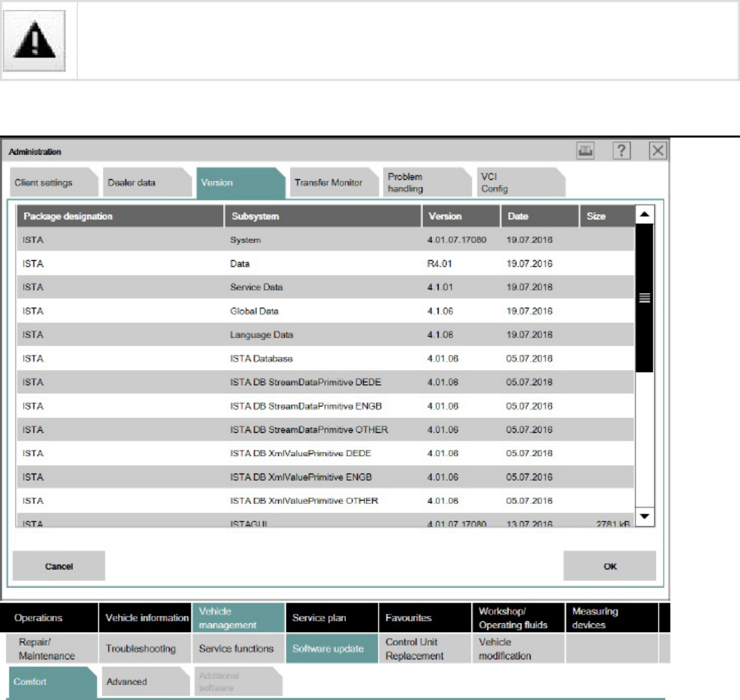740x700 pixels.
Task: Open the Transfer Monitor tab
Action: [x=334, y=182]
